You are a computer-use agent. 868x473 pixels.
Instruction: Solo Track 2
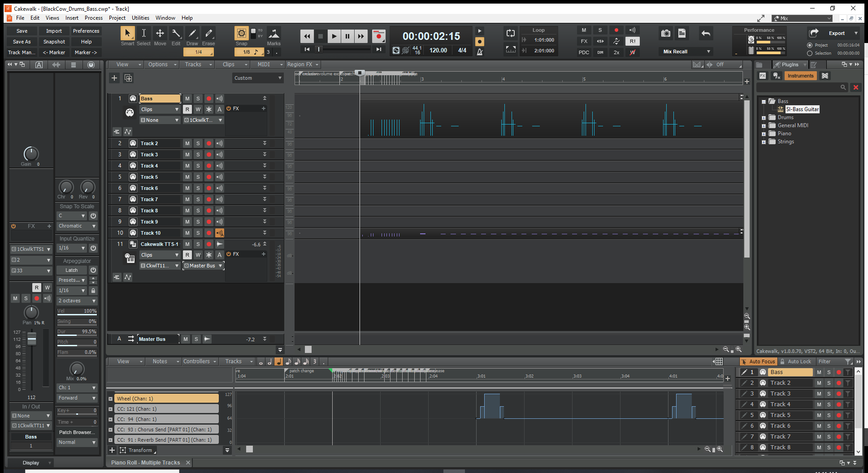[198, 143]
